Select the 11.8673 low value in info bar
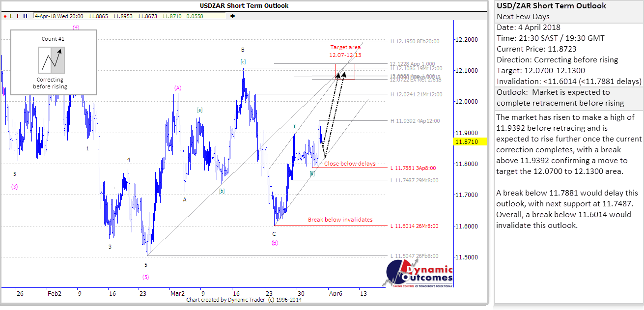 [x=147, y=16]
